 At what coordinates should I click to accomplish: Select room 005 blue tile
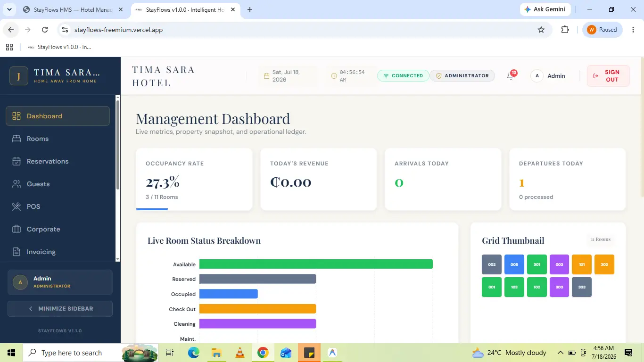point(514,264)
